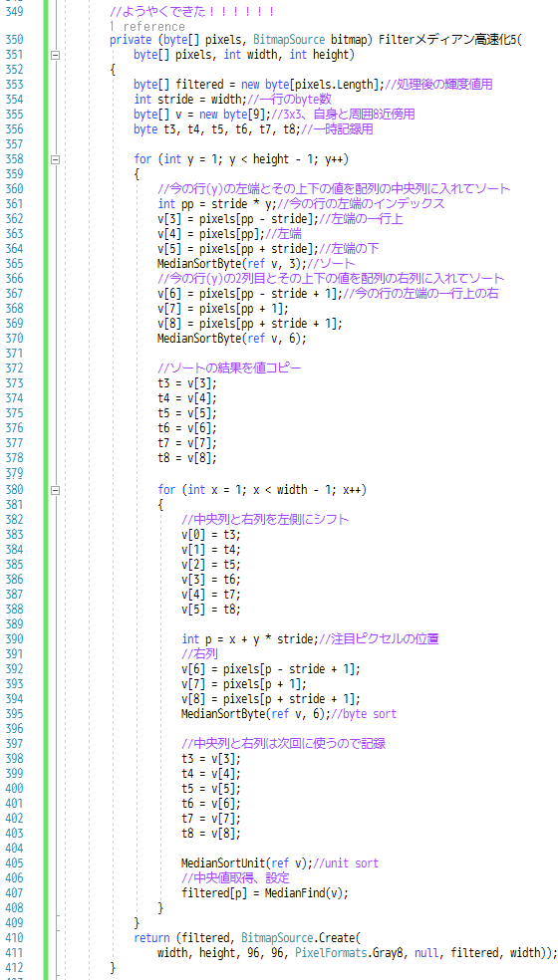Click 'v[2] = t5;' statement
The height and width of the screenshot is (980, 558).
coord(211,564)
